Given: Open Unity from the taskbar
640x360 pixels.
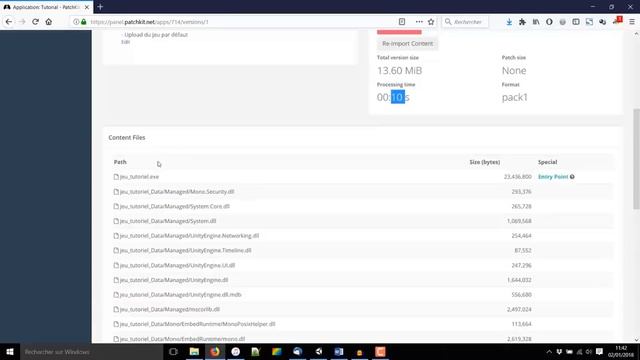Looking at the screenshot, I should click(x=319, y=351).
